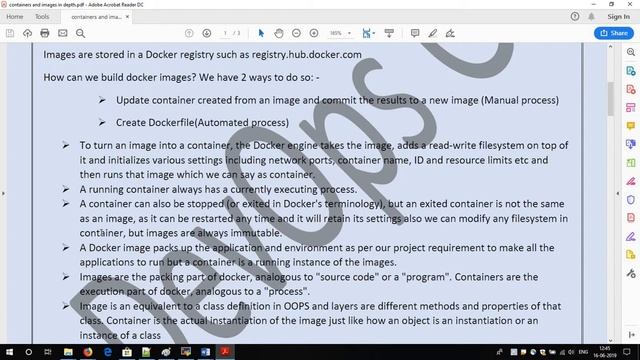Click Sign In link
640x360 pixels.
(618, 17)
